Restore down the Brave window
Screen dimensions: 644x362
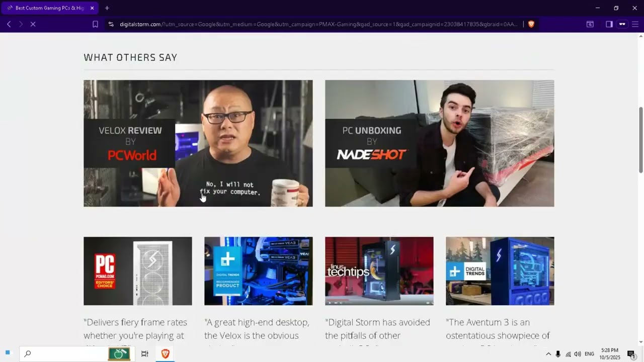pyautogui.click(x=616, y=8)
